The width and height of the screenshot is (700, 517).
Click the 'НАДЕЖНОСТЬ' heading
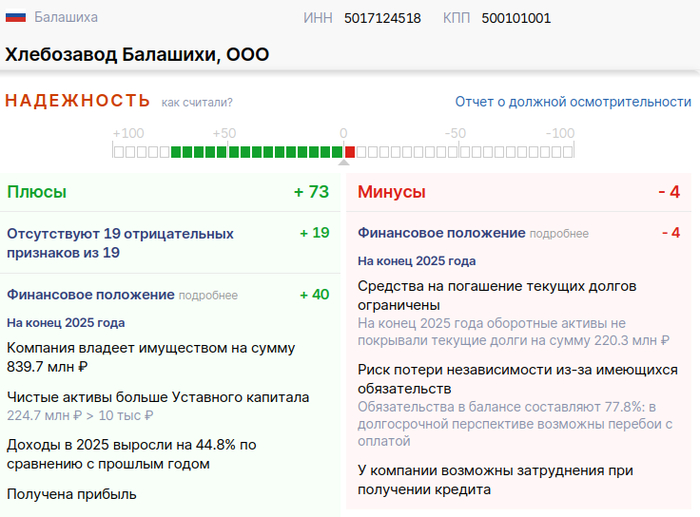point(77,100)
